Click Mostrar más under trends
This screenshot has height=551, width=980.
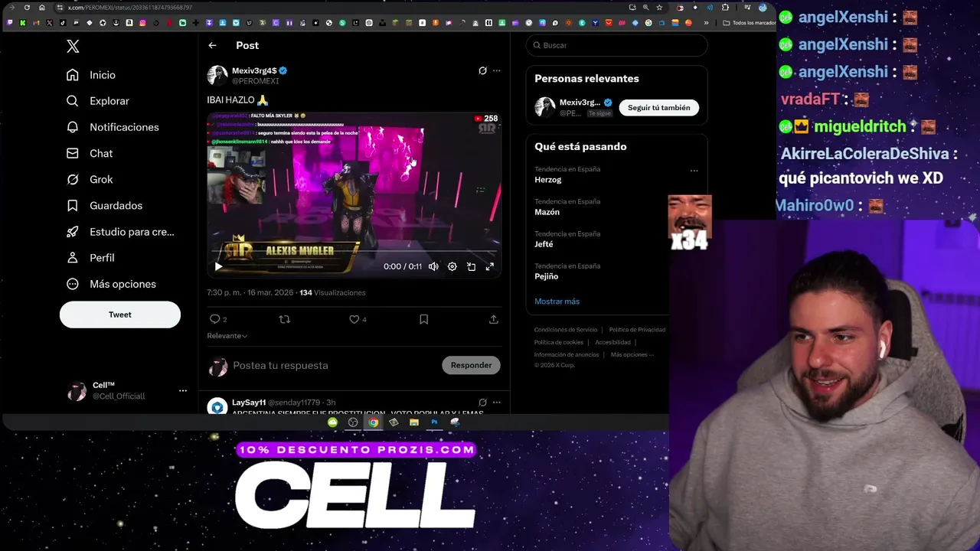[557, 302]
